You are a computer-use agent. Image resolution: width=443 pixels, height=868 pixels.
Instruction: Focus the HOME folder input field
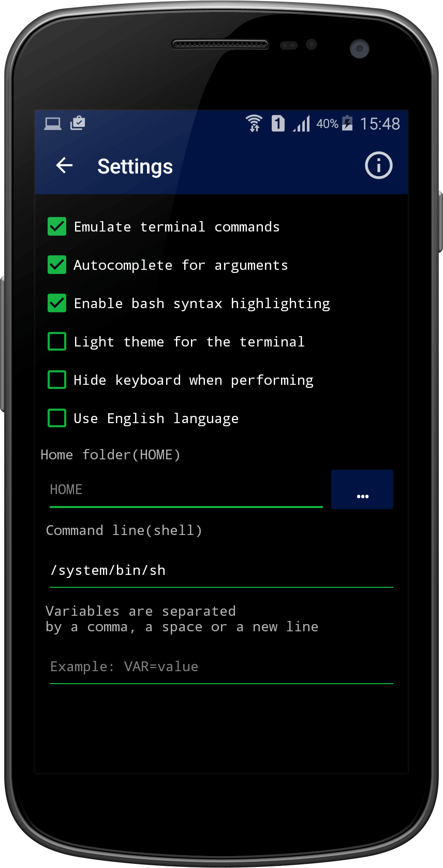(186, 490)
